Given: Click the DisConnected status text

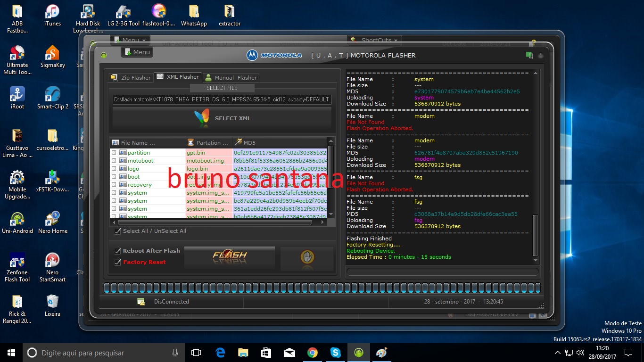Looking at the screenshot, I should point(172,302).
